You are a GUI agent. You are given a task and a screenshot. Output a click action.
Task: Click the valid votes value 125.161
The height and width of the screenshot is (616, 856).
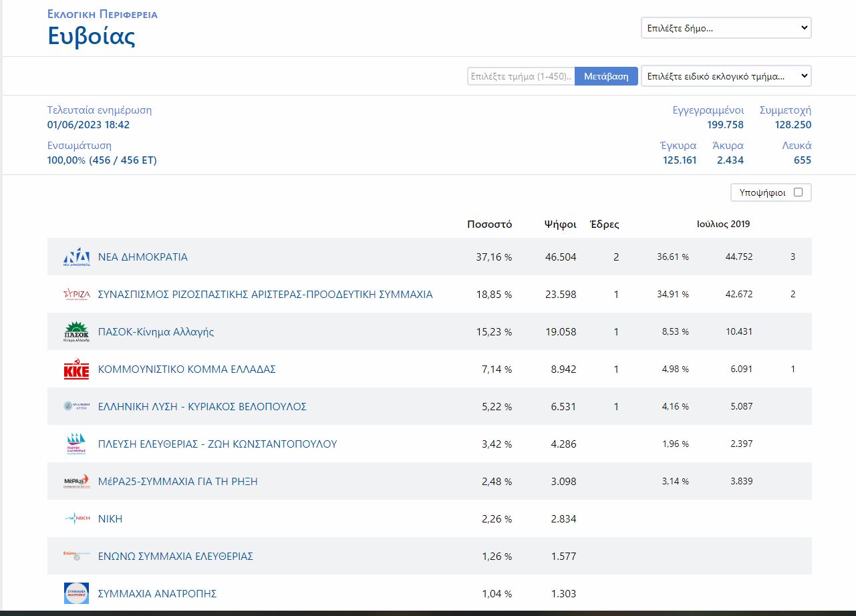(x=678, y=160)
